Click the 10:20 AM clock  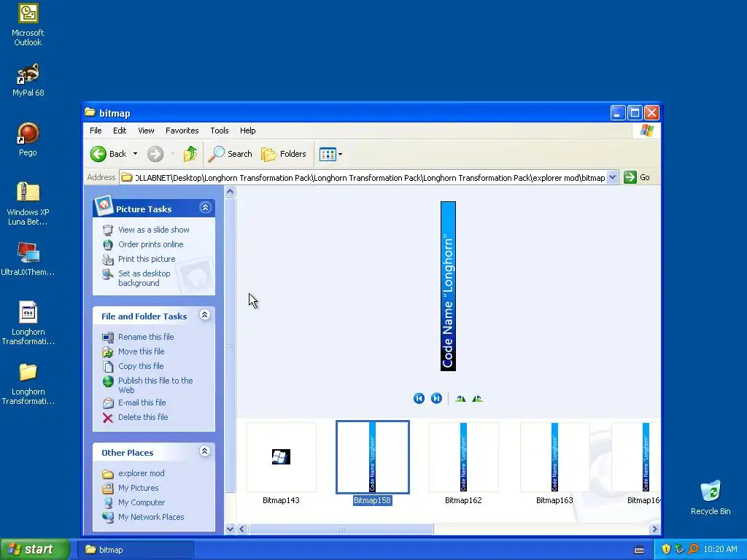(720, 550)
